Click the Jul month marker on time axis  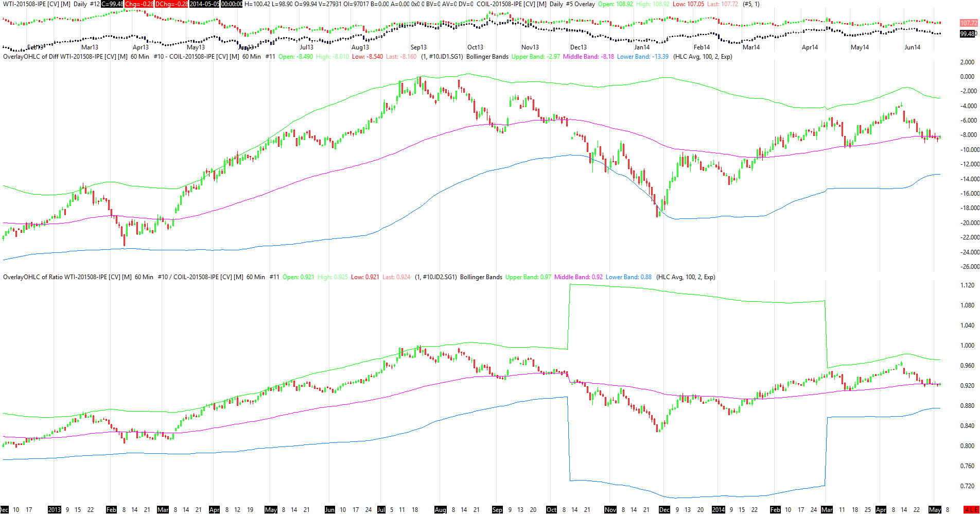tap(381, 510)
